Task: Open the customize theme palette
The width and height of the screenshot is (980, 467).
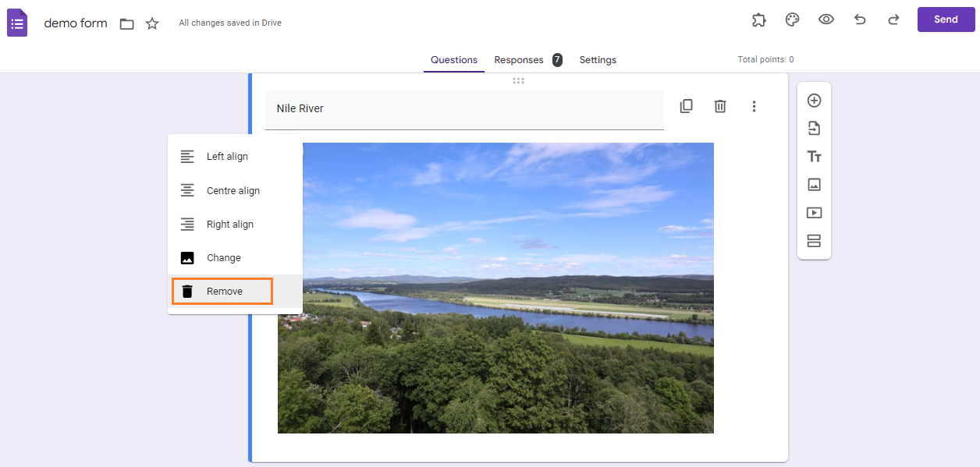Action: coord(792,20)
